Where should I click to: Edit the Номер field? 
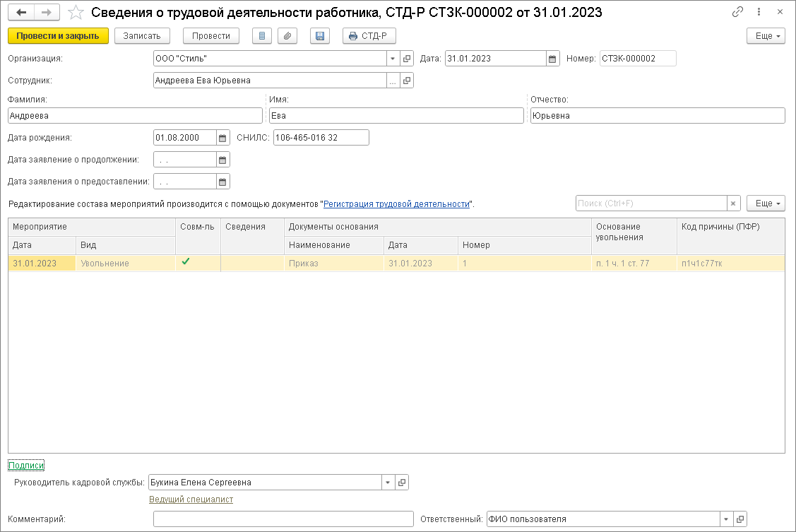pos(638,59)
